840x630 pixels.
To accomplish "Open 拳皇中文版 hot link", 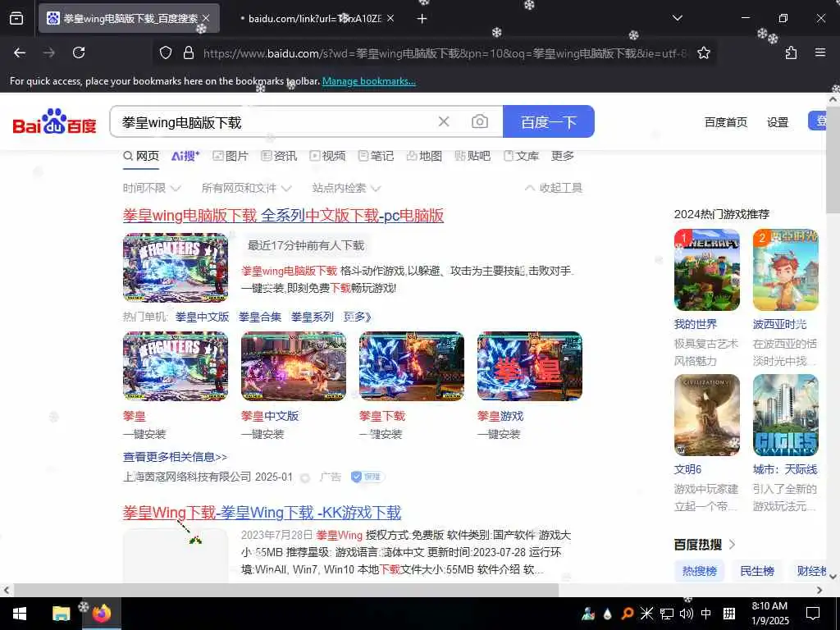I will click(x=202, y=317).
